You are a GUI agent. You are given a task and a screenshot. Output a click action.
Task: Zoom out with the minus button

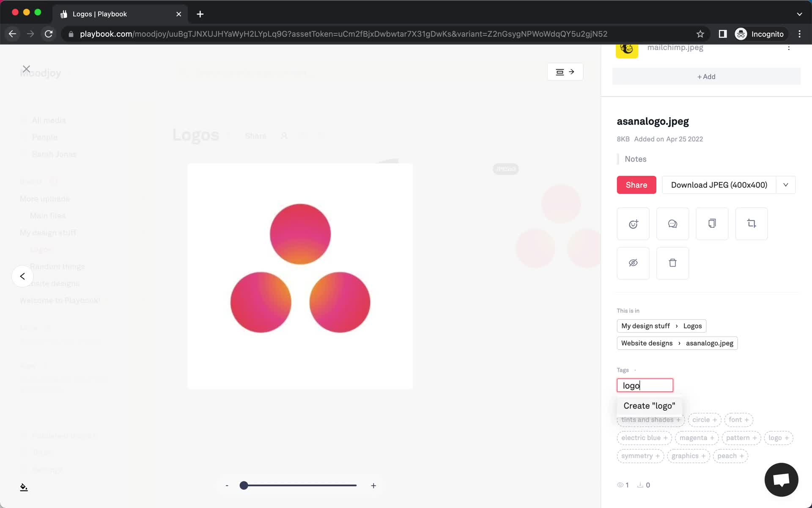(227, 486)
